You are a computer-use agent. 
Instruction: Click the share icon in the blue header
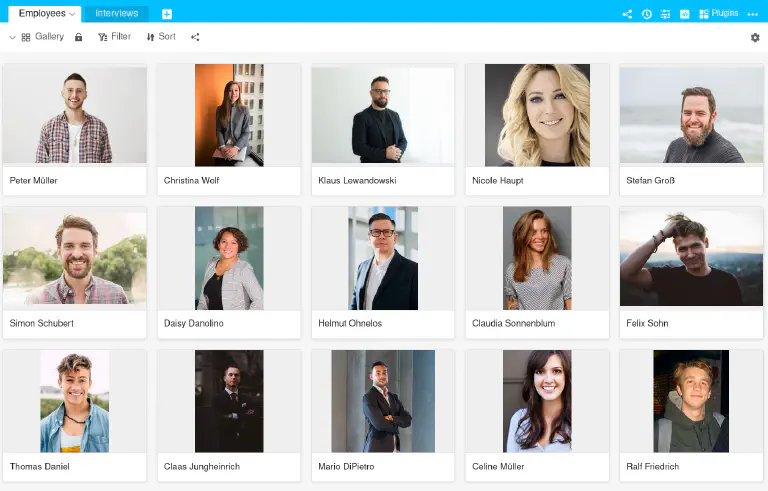(627, 14)
